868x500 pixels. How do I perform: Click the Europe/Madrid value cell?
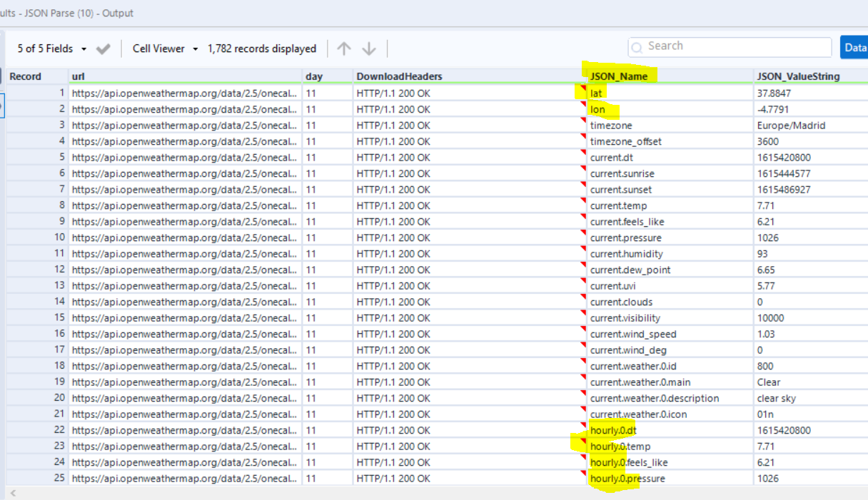pos(810,125)
